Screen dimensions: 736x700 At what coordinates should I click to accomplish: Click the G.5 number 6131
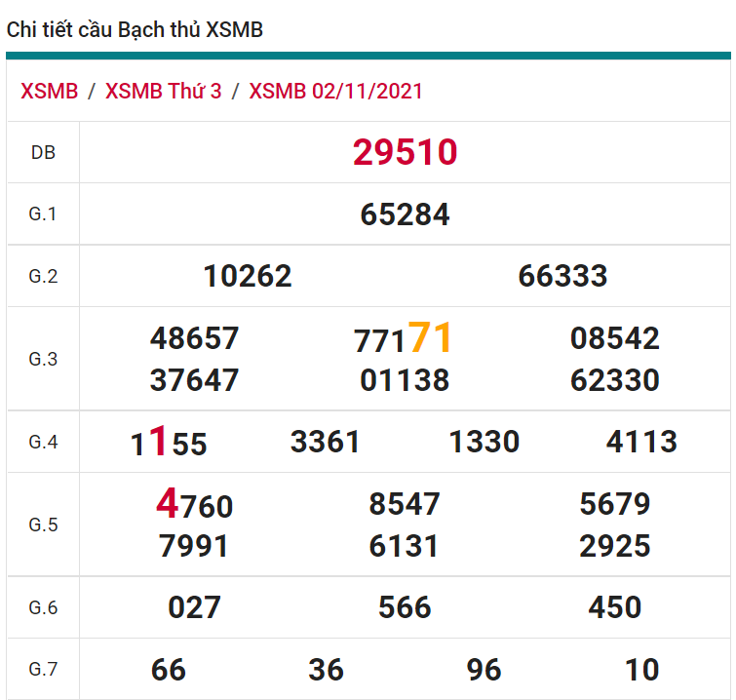405,546
